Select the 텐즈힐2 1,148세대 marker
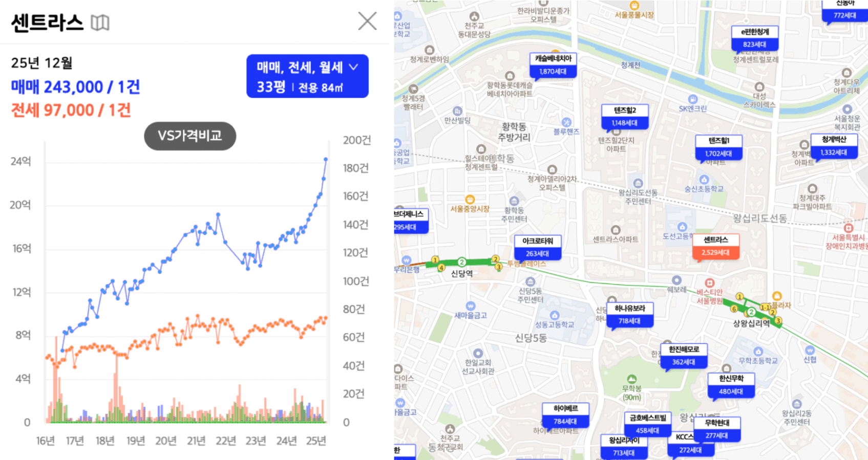The height and width of the screenshot is (460, 868). tap(625, 117)
